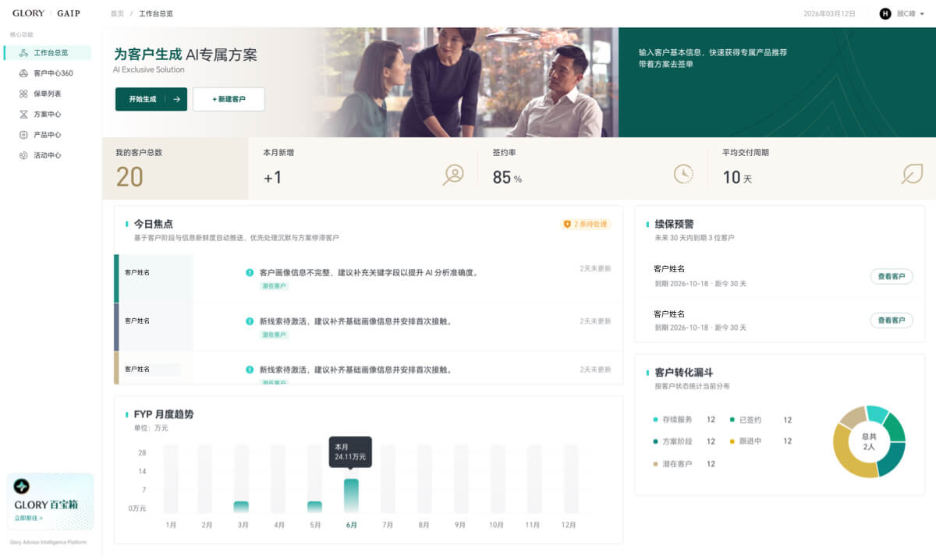Click 方案阶段 legend entry
This screenshot has width=936, height=560.
tap(684, 441)
